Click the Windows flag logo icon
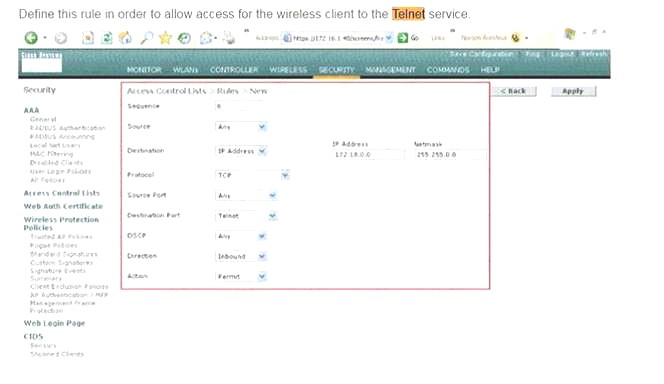 (570, 34)
